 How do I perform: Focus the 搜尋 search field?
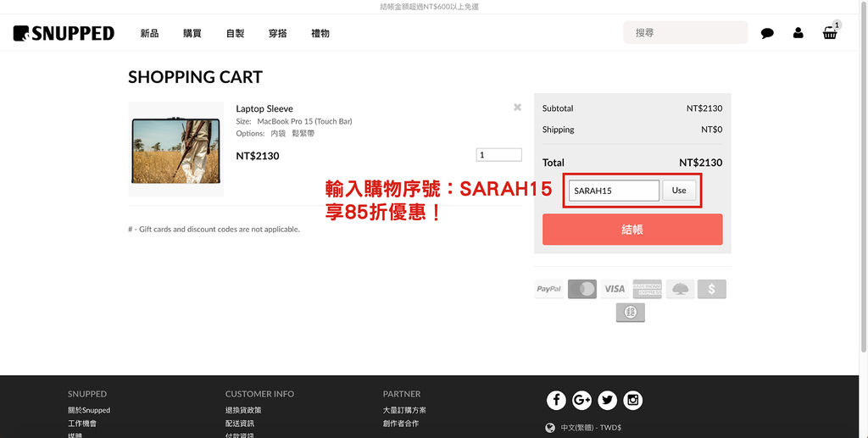coord(685,33)
